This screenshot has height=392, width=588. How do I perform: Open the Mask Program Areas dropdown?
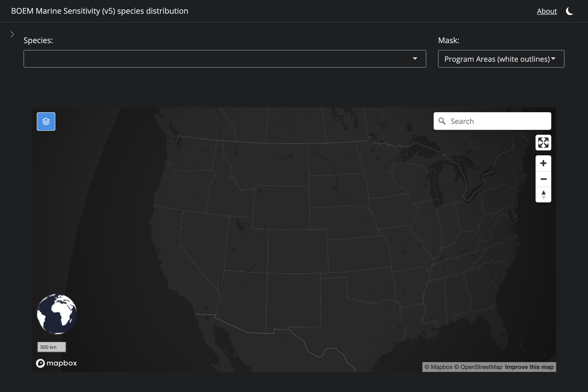pos(501,59)
